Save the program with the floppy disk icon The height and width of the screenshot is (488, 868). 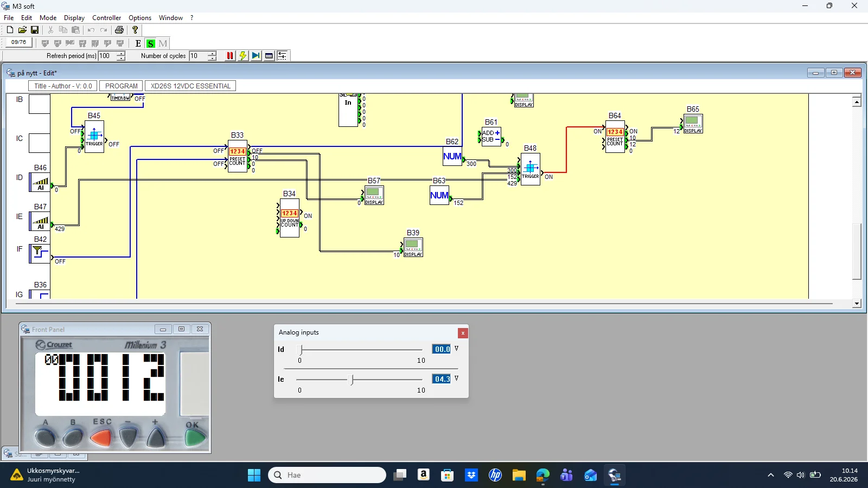click(x=35, y=30)
